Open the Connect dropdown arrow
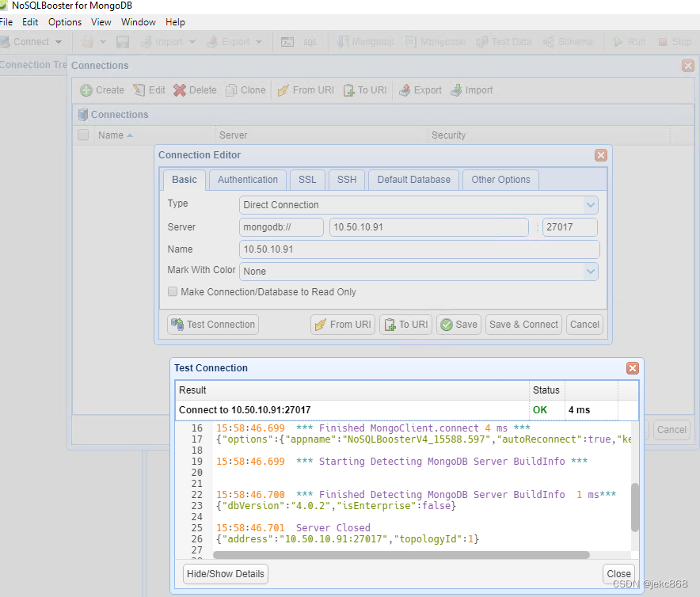The width and height of the screenshot is (700, 597). pyautogui.click(x=59, y=42)
